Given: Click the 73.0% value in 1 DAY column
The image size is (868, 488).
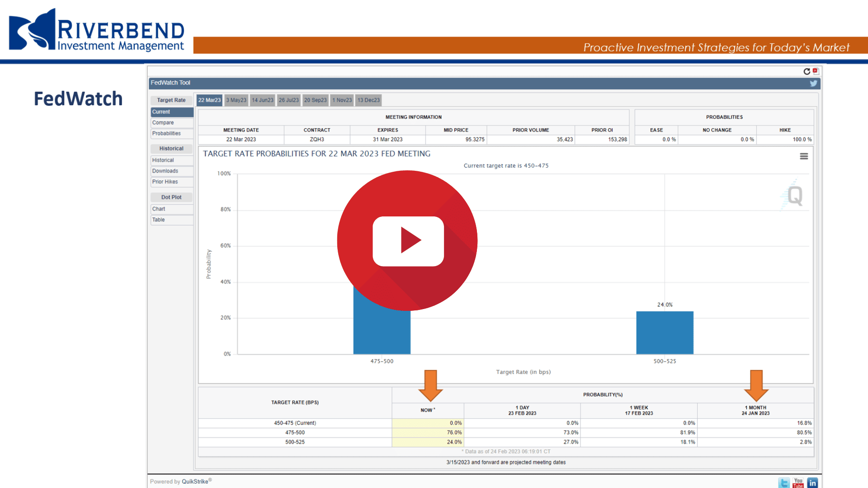Looking at the screenshot, I should point(571,433).
